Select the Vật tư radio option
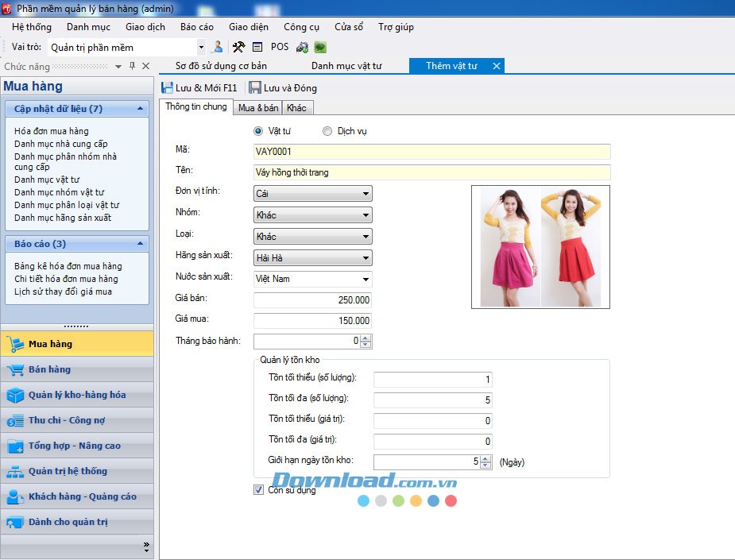This screenshot has height=560, width=735. [258, 131]
